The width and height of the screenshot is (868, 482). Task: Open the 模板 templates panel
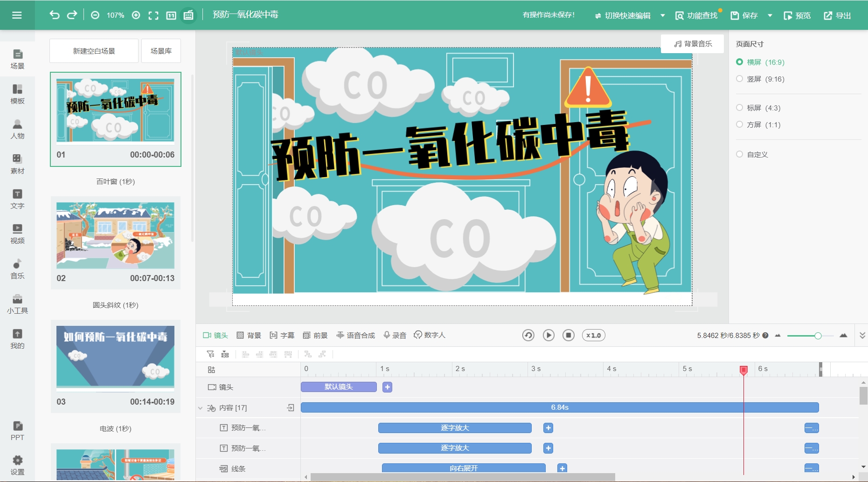click(17, 94)
